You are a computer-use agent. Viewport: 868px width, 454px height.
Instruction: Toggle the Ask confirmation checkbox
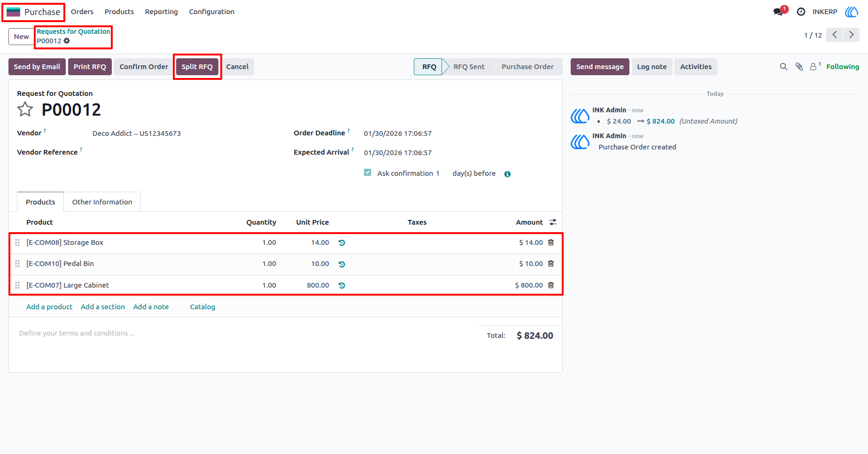click(x=368, y=172)
